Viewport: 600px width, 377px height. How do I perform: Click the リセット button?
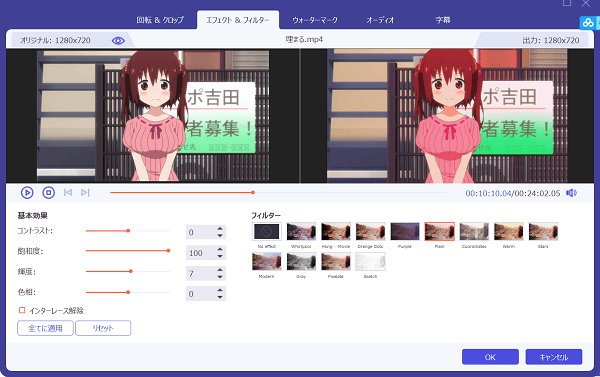coord(103,328)
